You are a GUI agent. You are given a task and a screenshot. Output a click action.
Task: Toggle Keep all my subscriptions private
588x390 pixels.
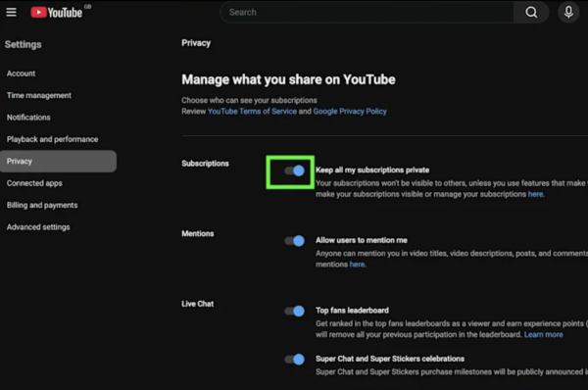click(294, 171)
